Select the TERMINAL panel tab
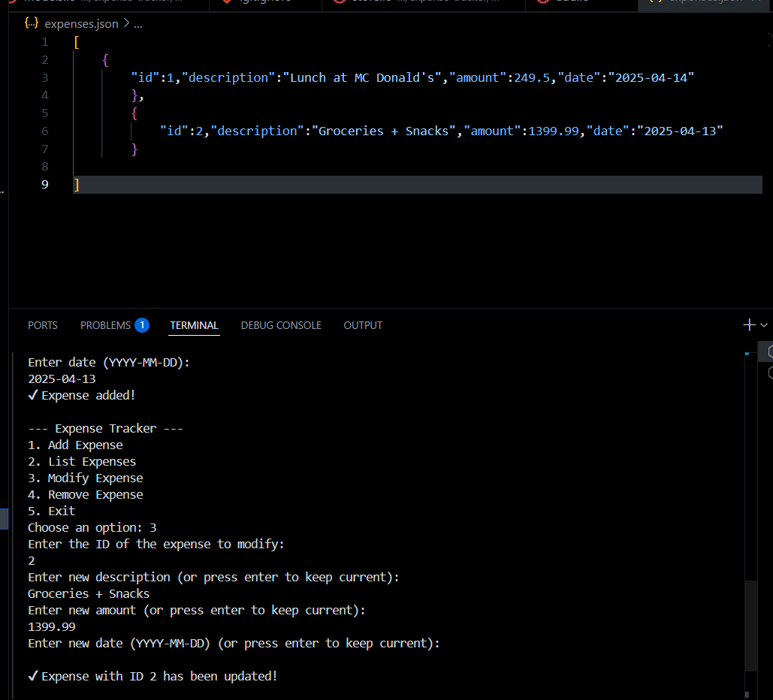The image size is (773, 700). coord(194,325)
